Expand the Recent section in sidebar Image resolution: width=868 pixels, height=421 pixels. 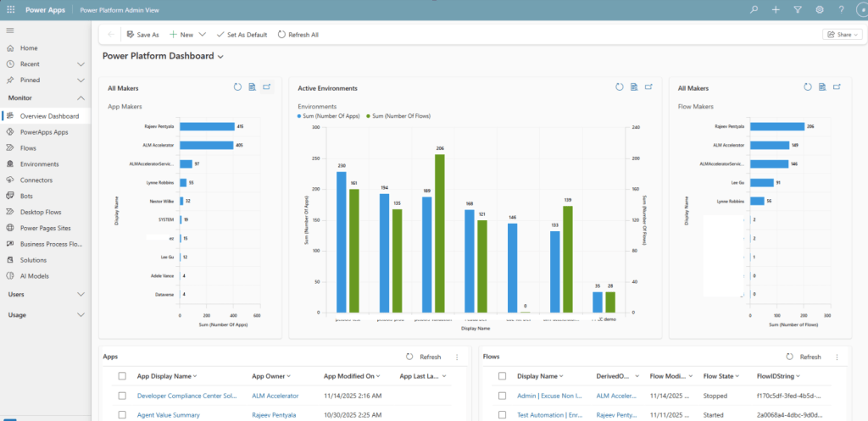tap(81, 64)
